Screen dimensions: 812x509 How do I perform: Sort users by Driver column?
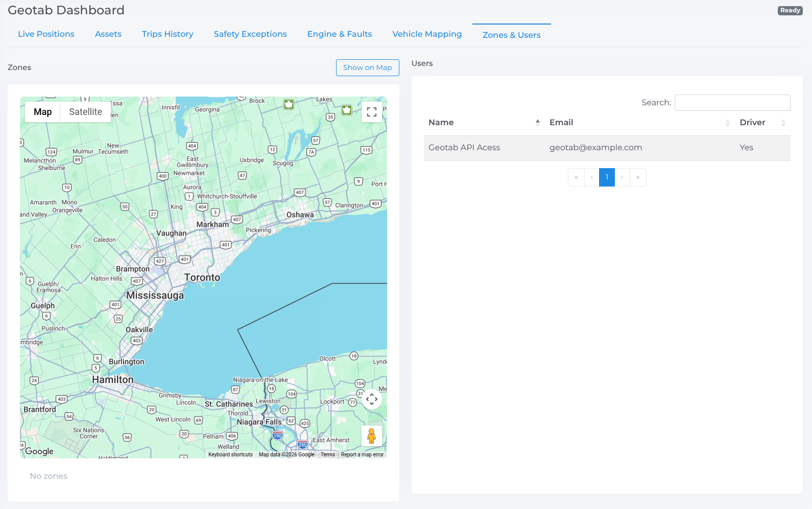tap(762, 123)
